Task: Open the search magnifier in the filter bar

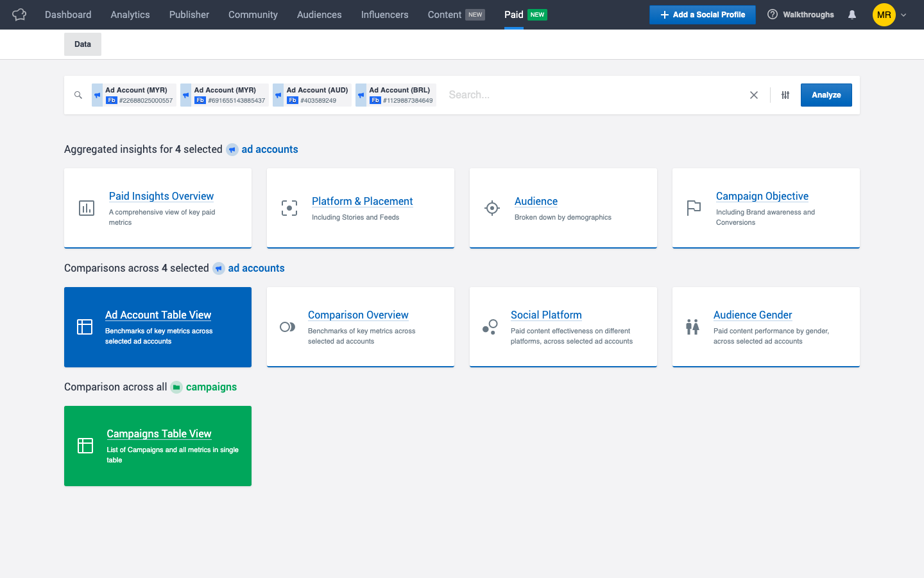Action: 78,94
